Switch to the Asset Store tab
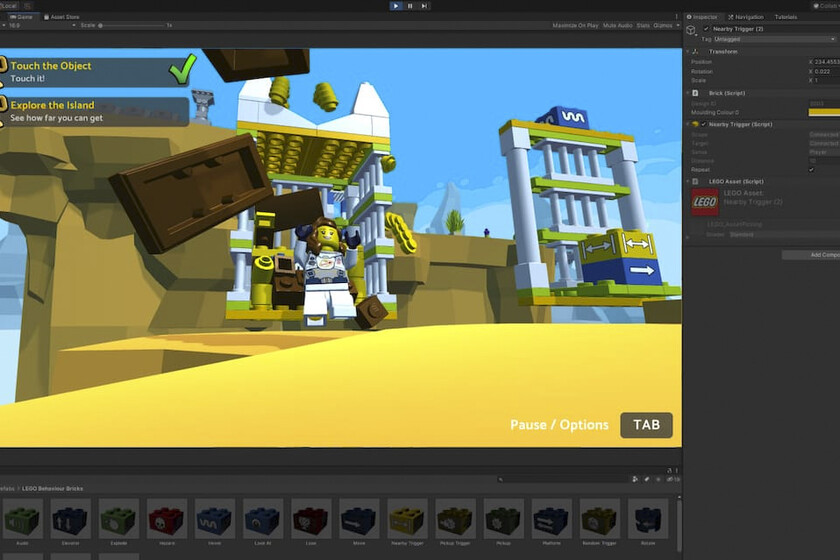Image resolution: width=840 pixels, height=560 pixels. (62, 17)
